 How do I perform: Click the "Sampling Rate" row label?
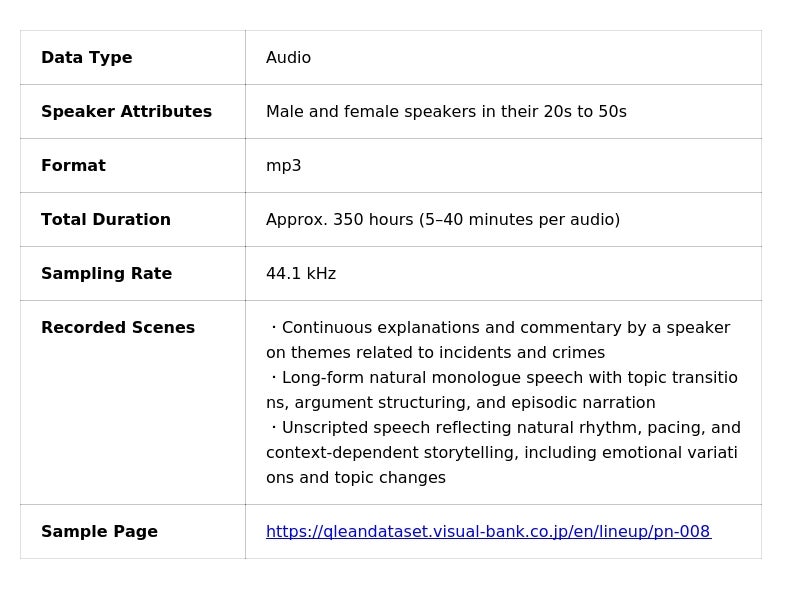(106, 274)
